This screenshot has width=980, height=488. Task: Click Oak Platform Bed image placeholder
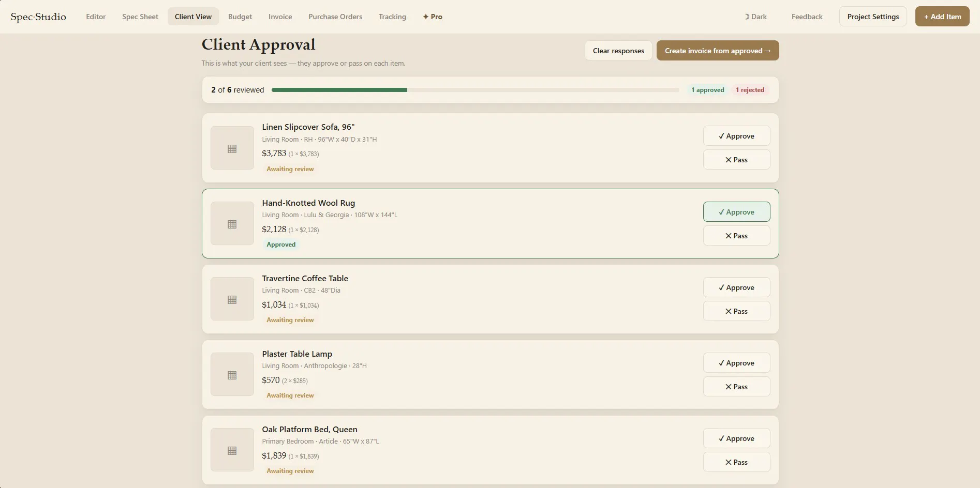(232, 450)
